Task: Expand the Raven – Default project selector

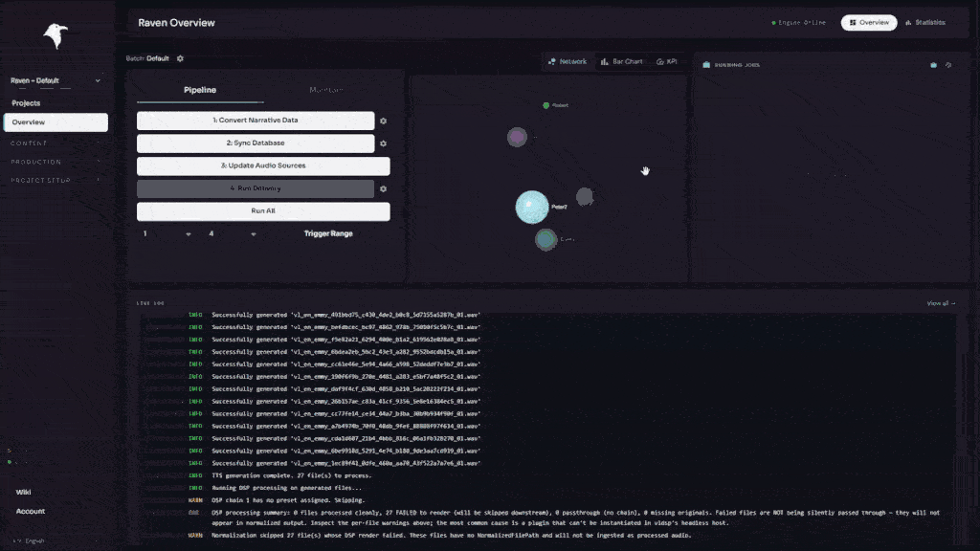Action: tap(56, 80)
